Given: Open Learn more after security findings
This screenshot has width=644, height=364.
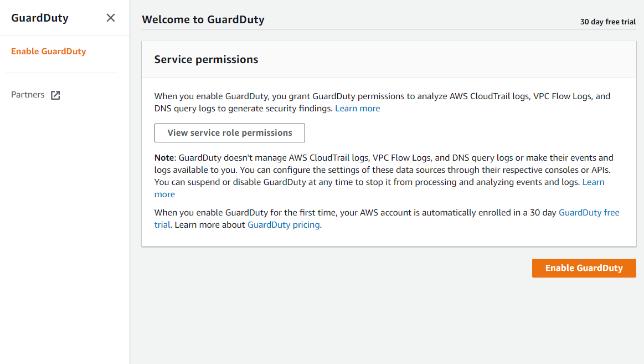Looking at the screenshot, I should [357, 109].
